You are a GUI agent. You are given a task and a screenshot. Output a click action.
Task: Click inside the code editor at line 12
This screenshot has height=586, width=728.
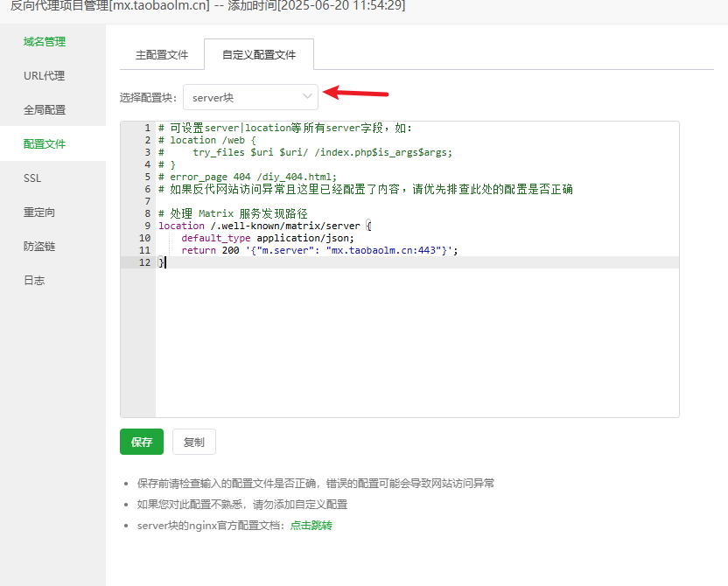point(350,262)
